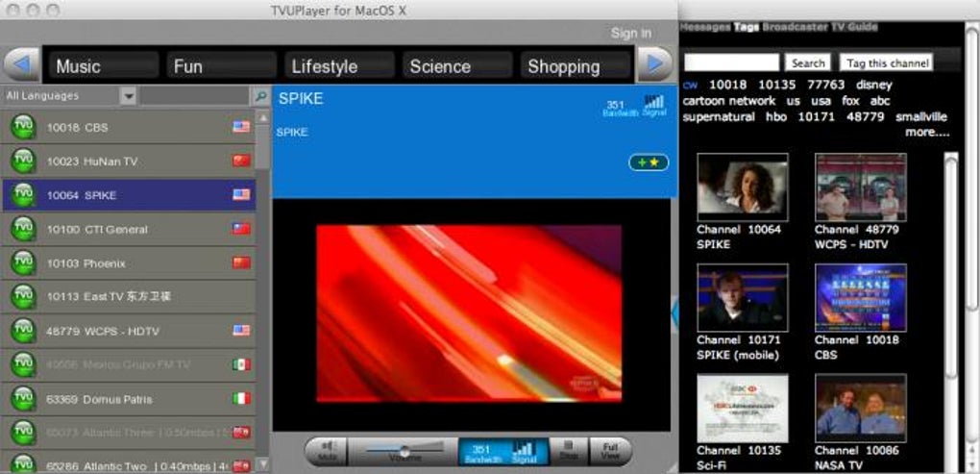The image size is (980, 474).
Task: Click bandwidth 351 readout in control bar
Action: (481, 453)
